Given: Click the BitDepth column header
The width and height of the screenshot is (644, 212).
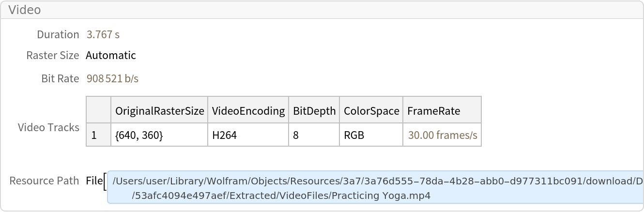Looking at the screenshot, I should 314,111.
